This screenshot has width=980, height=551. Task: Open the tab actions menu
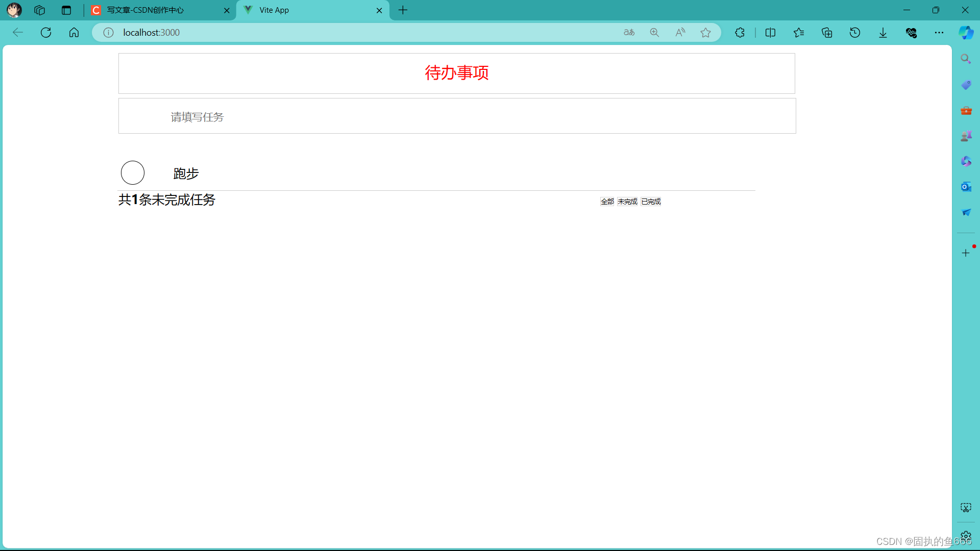(x=66, y=10)
